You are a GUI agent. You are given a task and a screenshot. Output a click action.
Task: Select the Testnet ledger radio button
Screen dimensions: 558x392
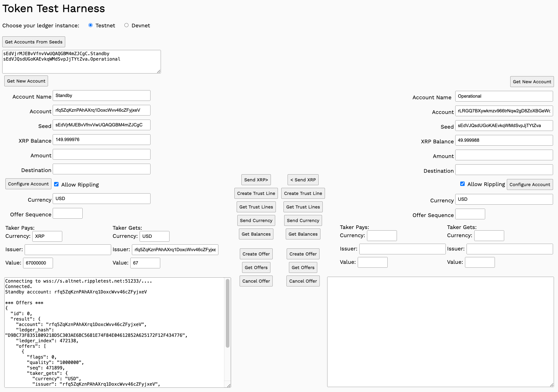coord(91,25)
